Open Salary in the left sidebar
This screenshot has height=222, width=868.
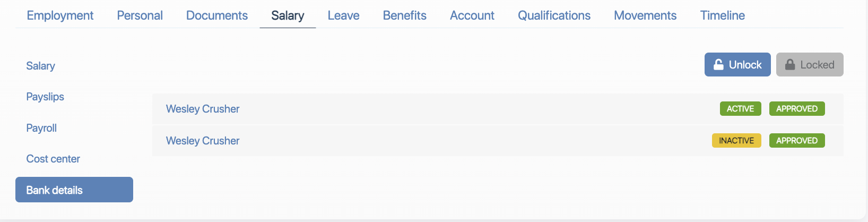[x=40, y=66]
